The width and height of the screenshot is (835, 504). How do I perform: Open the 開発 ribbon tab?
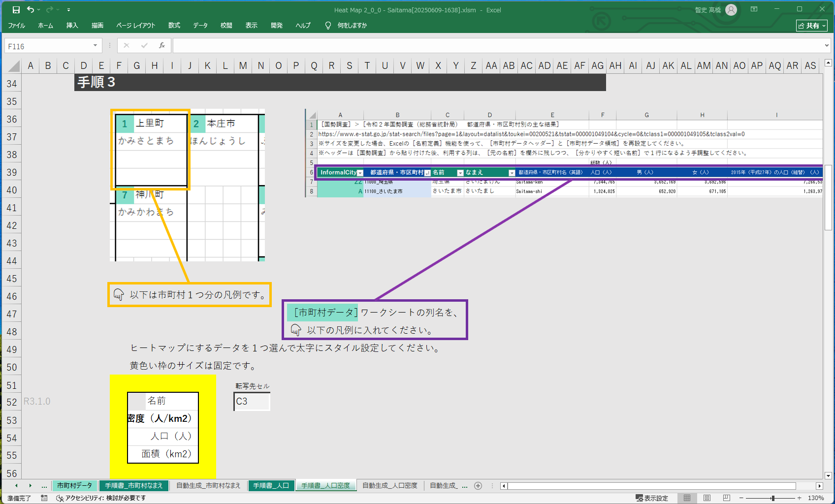point(277,26)
